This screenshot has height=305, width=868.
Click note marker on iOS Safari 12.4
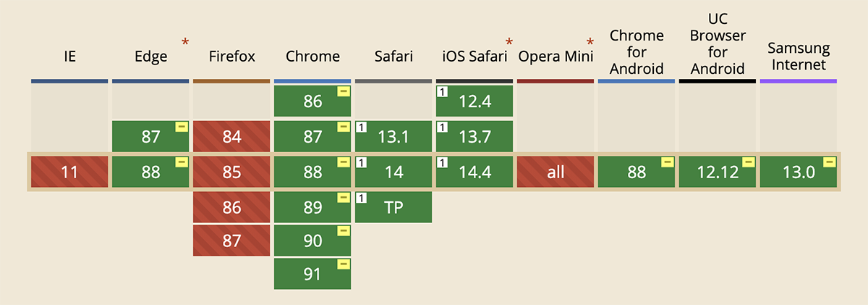pos(441,92)
